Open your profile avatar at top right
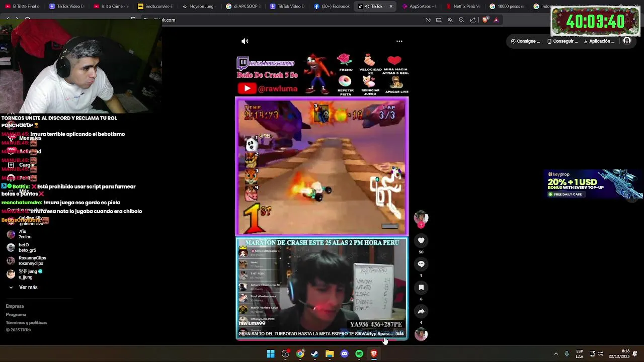Image resolution: width=644 pixels, height=362 pixels. (627, 41)
